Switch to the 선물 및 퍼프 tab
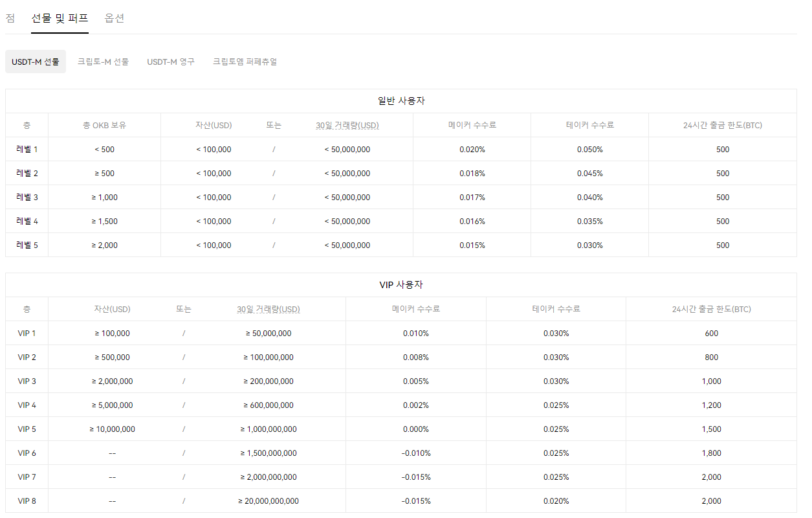The image size is (812, 518). click(60, 18)
